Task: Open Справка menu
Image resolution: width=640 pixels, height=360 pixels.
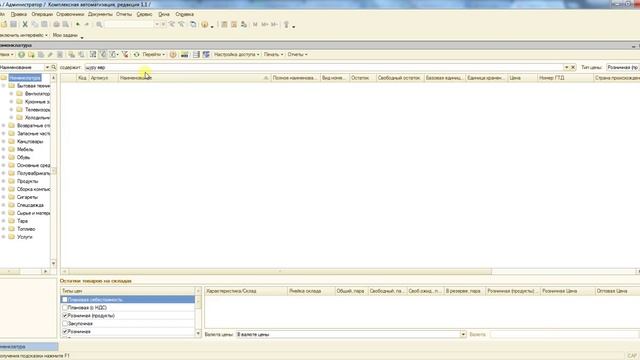Action: coord(184,14)
